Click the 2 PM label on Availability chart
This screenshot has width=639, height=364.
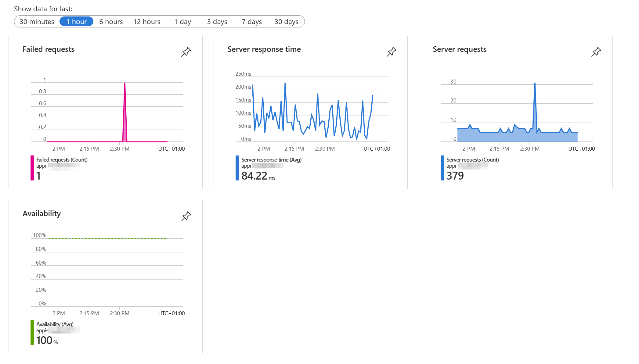pyautogui.click(x=59, y=313)
